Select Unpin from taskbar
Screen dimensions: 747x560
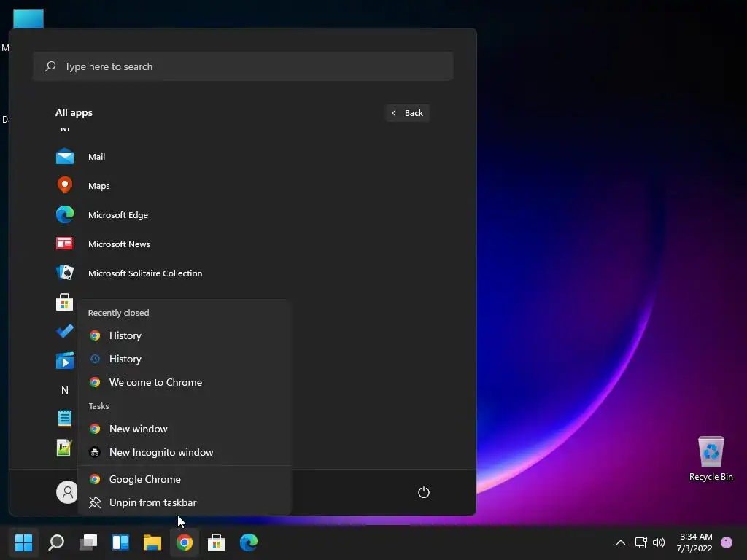coord(185,502)
